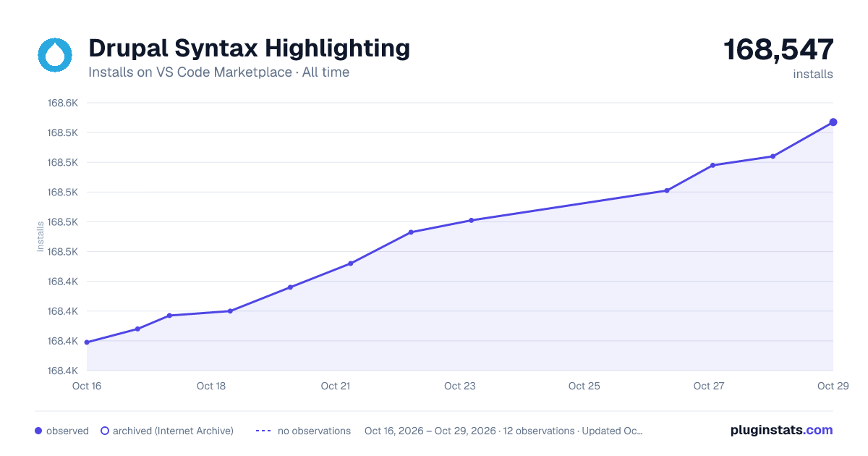868x456 pixels.
Task: Click the Drupal water drop logo
Action: (x=56, y=55)
